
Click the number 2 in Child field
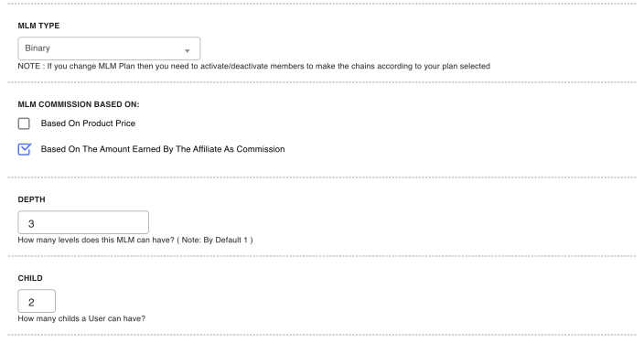(x=31, y=303)
